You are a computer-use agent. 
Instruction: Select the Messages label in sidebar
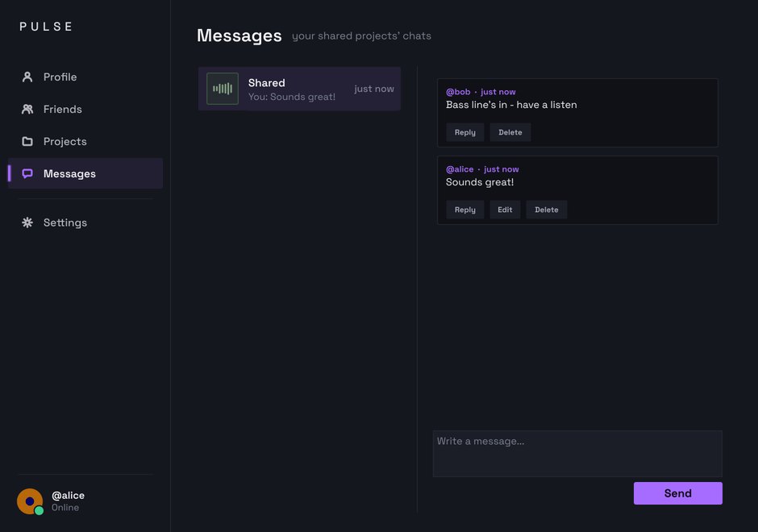click(x=69, y=173)
